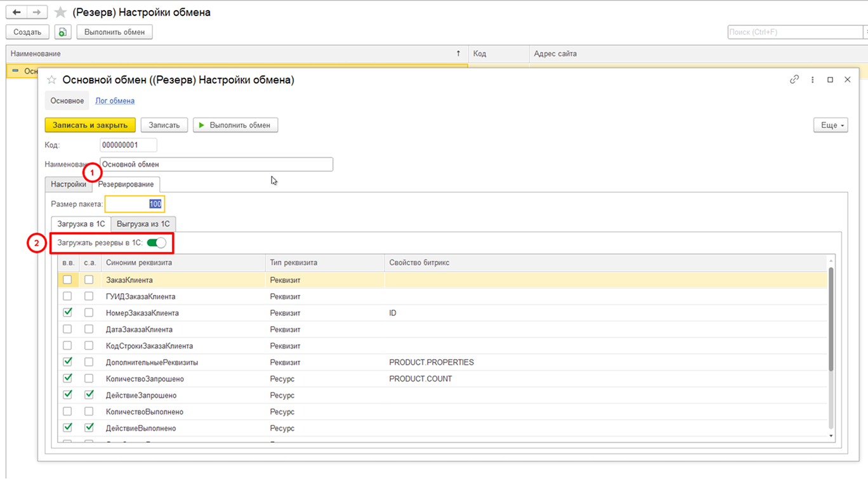Star the exchange settings list as favorite

click(x=60, y=13)
